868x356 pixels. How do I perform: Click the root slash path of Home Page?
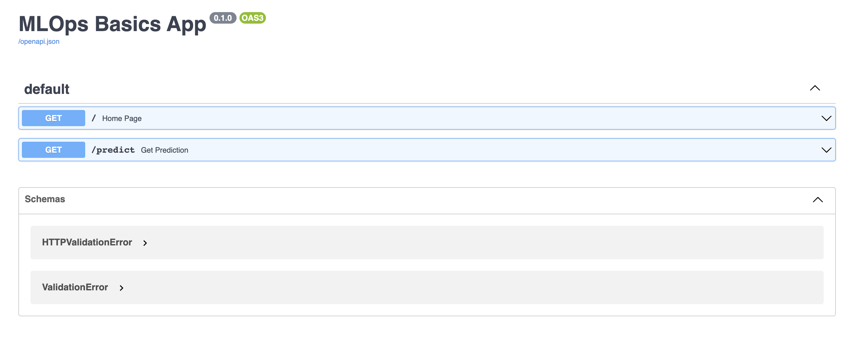94,118
